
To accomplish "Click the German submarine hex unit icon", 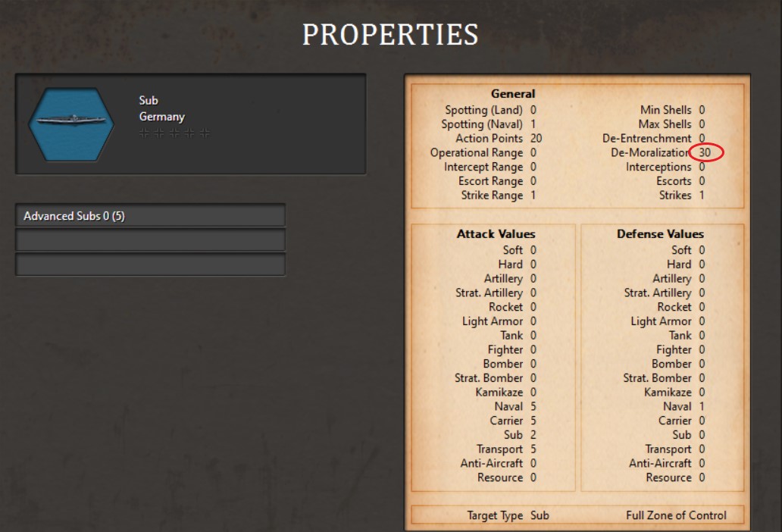I will coord(71,124).
